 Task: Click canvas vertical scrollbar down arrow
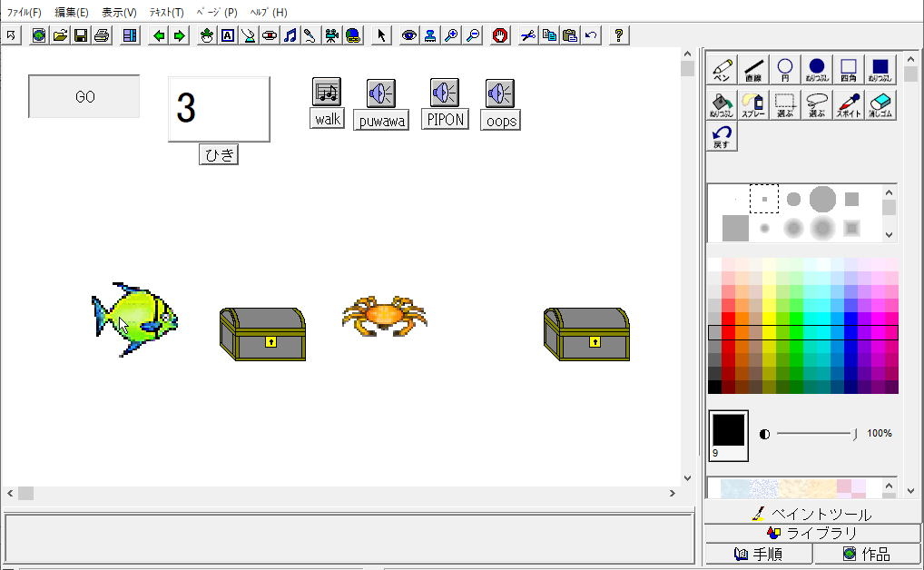point(687,478)
